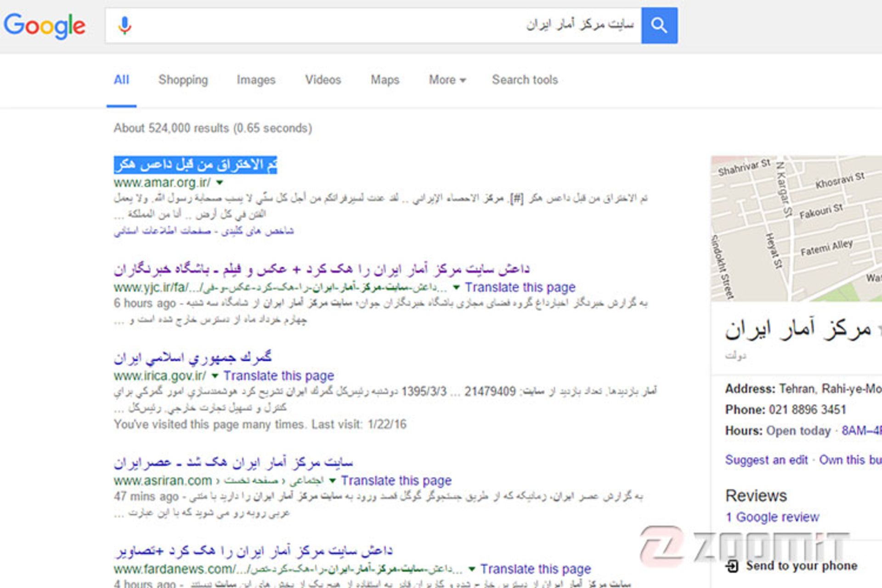
Task: Select the All results tab
Action: click(x=121, y=80)
